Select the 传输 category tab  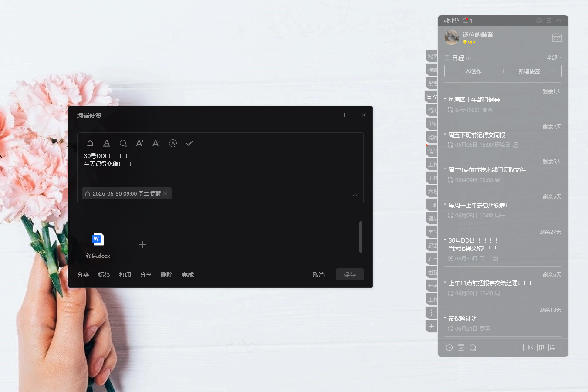point(432,70)
